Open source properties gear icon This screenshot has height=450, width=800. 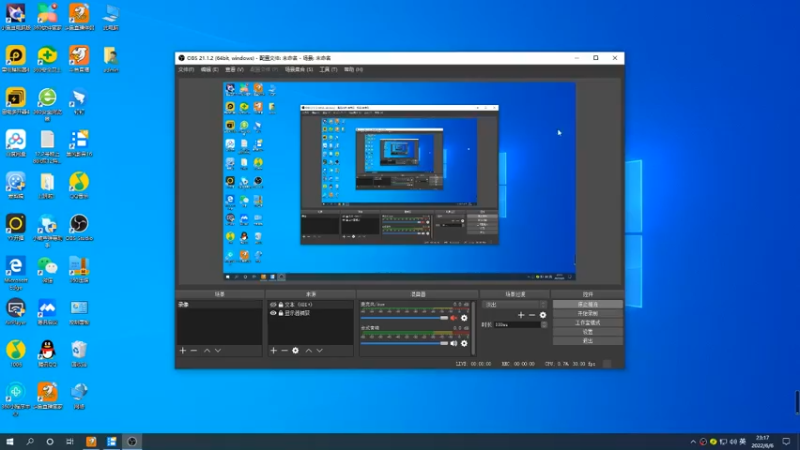(295, 351)
